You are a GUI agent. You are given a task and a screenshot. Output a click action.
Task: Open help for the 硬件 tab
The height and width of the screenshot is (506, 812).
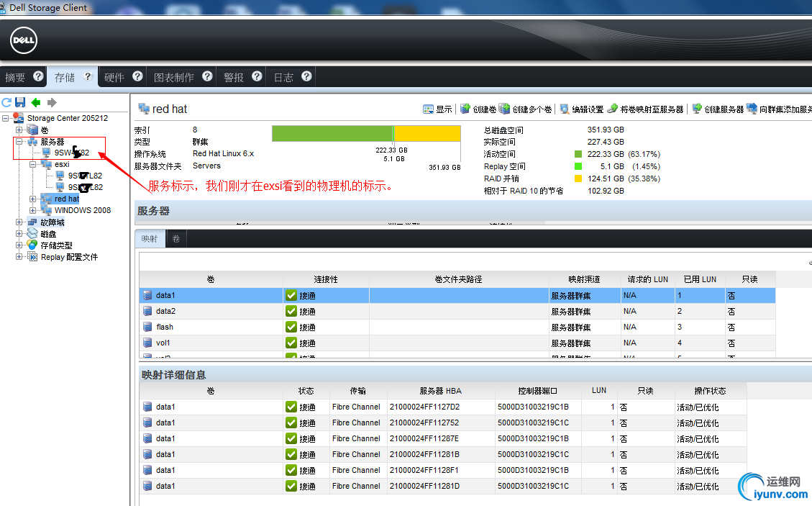[x=137, y=76]
